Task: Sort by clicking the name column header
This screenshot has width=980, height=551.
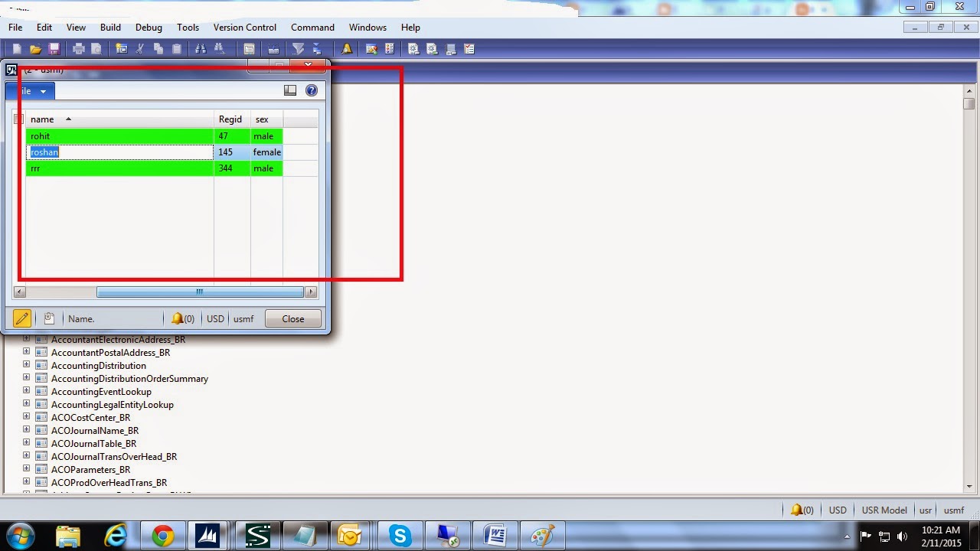Action: [43, 119]
